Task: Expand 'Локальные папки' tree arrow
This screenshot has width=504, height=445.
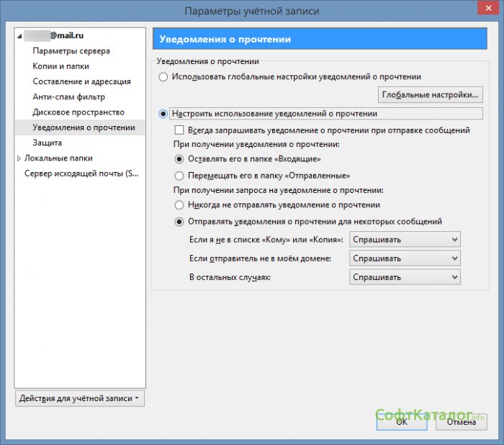Action: tap(19, 158)
